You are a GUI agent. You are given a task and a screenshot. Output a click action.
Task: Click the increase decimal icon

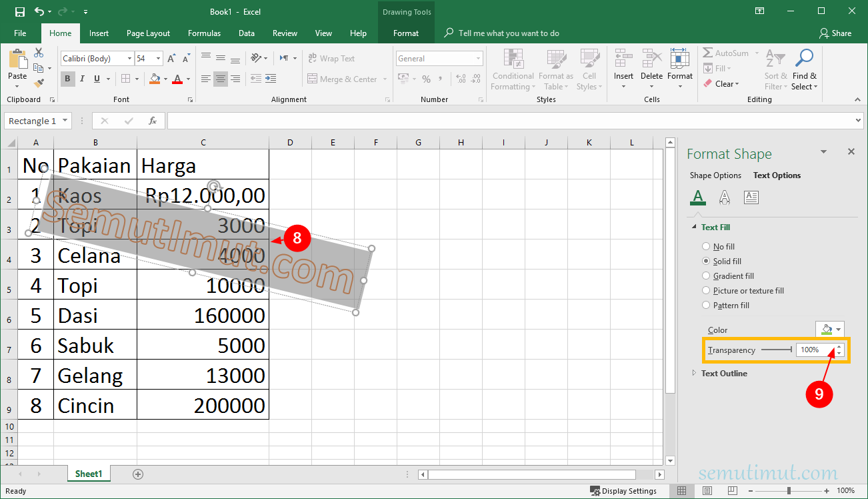[461, 79]
